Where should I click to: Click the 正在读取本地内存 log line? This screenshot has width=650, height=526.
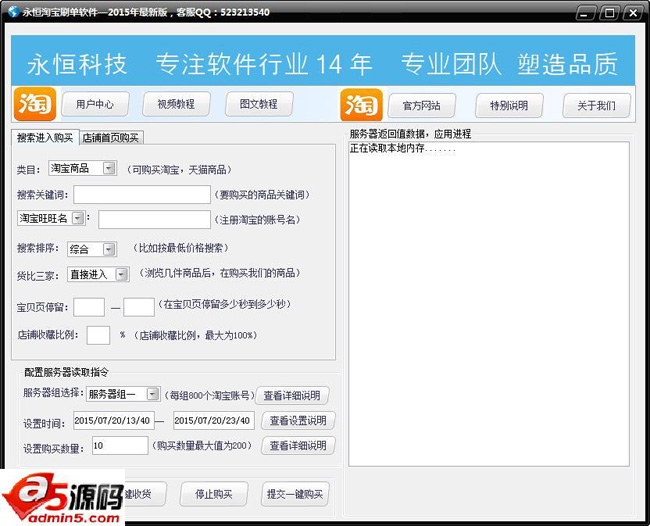pos(403,148)
